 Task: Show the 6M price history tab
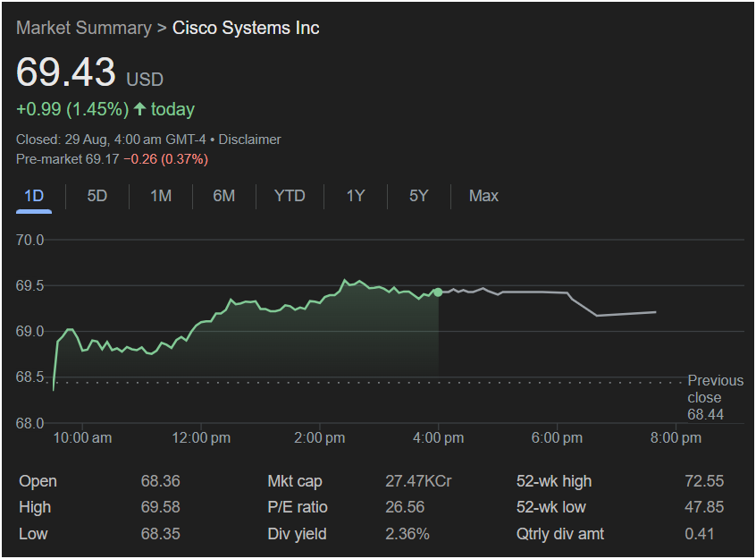tap(224, 196)
